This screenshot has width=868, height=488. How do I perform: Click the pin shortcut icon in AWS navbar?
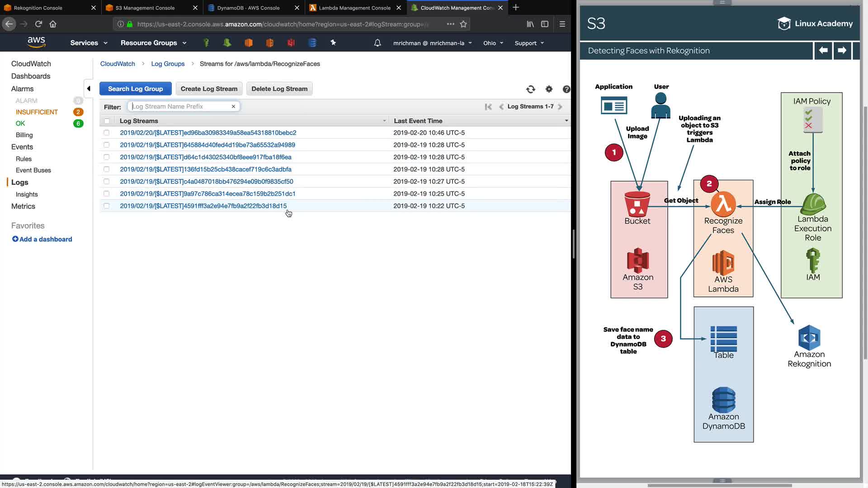click(333, 42)
